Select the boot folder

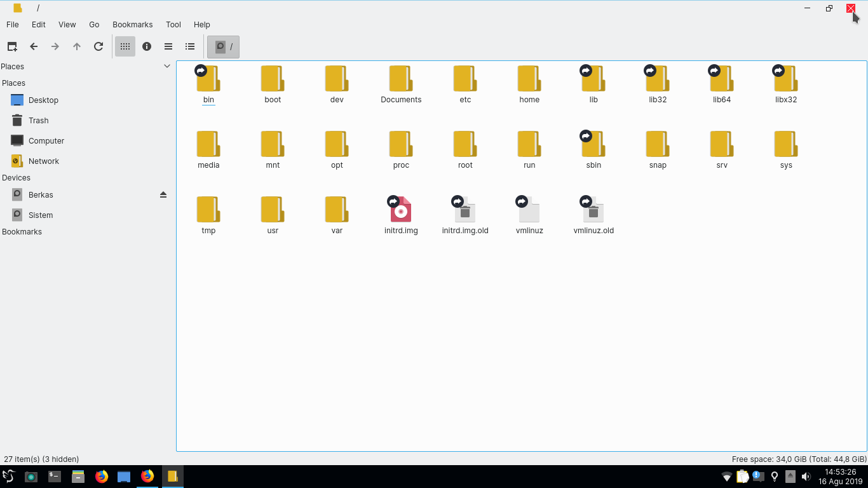(x=273, y=85)
